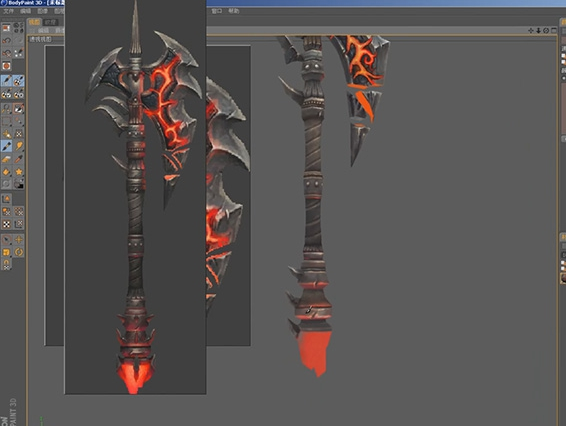Click the axis-with-orange-triangle icon
Image resolution: width=566 pixels, height=426 pixels.
[6, 199]
